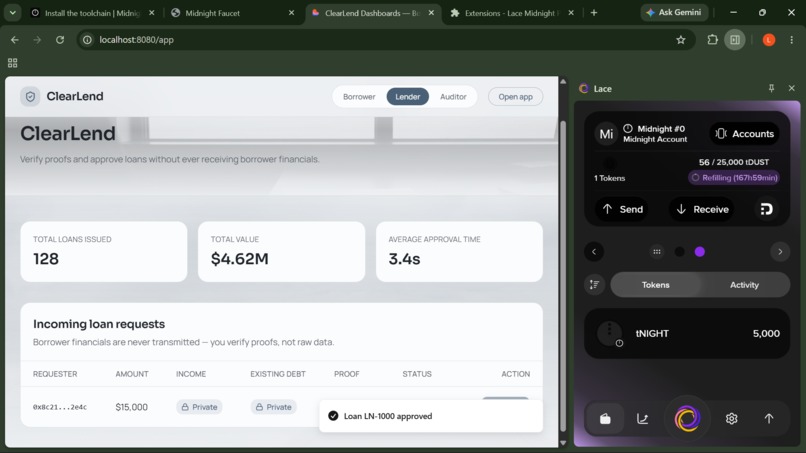Click the ClearLend shield logo
The width and height of the screenshot is (806, 453).
pos(30,96)
